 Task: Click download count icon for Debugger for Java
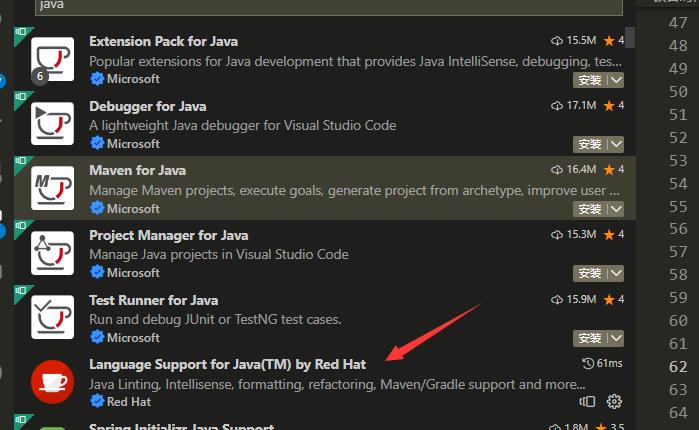tap(556, 106)
